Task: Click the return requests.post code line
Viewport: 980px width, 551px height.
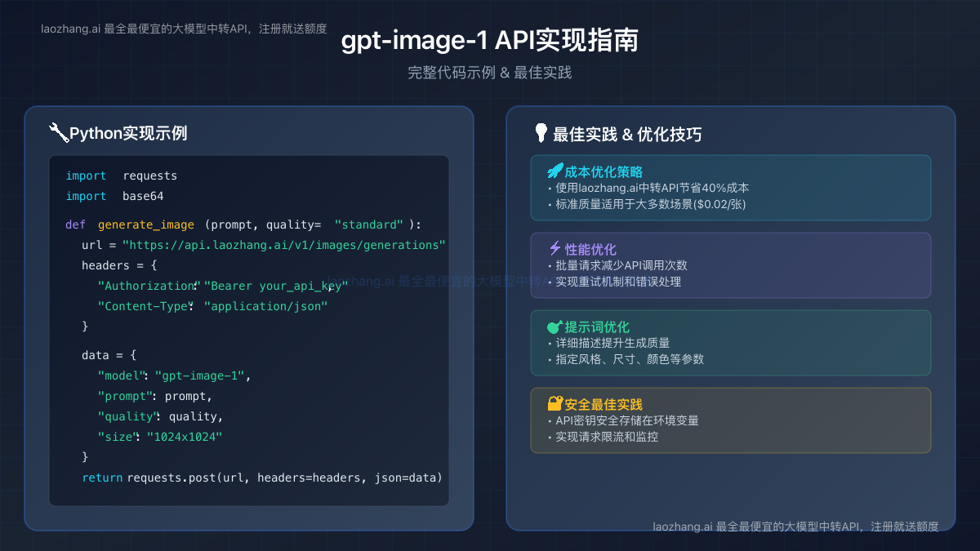Action: pyautogui.click(x=262, y=478)
